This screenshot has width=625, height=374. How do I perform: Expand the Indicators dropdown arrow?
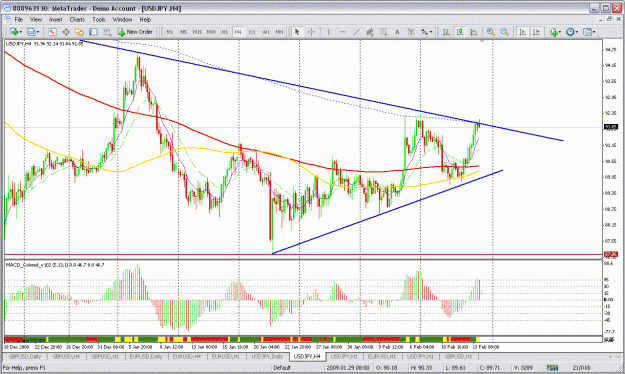point(560,32)
